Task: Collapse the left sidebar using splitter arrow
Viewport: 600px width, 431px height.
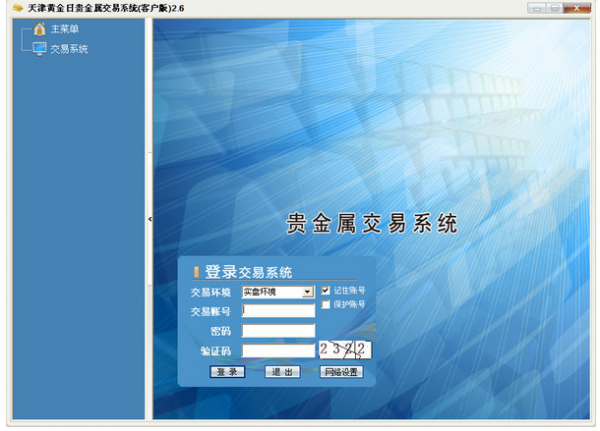Action: click(x=150, y=219)
